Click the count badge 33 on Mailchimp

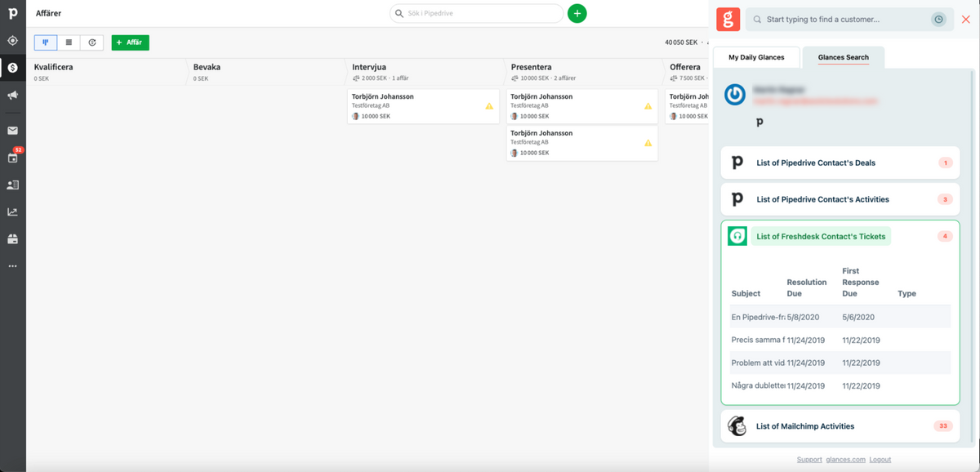943,426
